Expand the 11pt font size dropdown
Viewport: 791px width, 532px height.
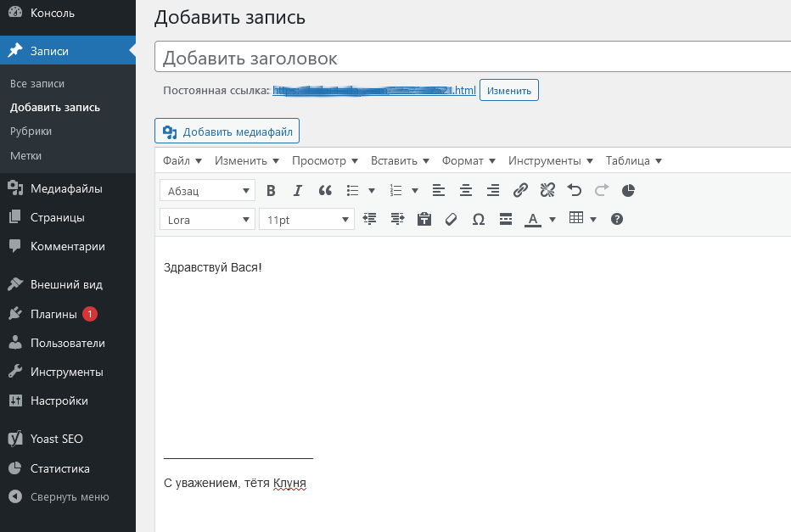tap(306, 220)
